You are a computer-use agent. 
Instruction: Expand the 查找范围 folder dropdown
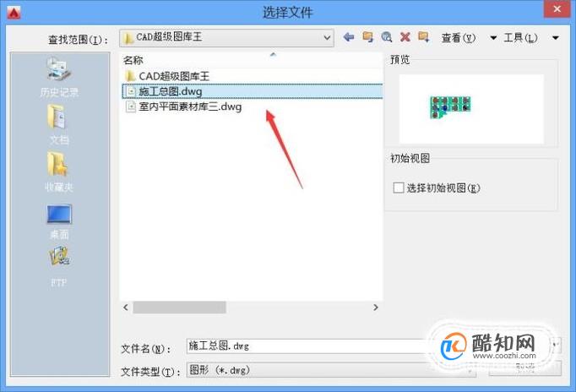pyautogui.click(x=327, y=37)
